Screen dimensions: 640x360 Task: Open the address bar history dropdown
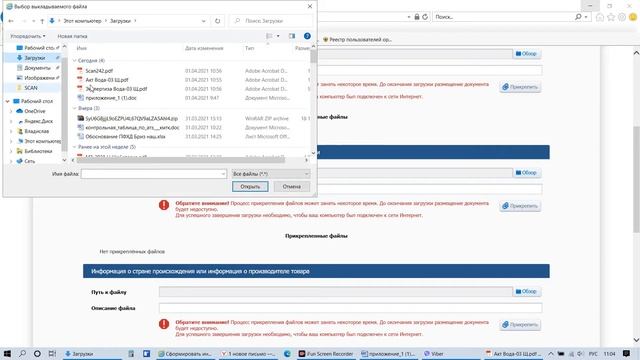click(203, 21)
